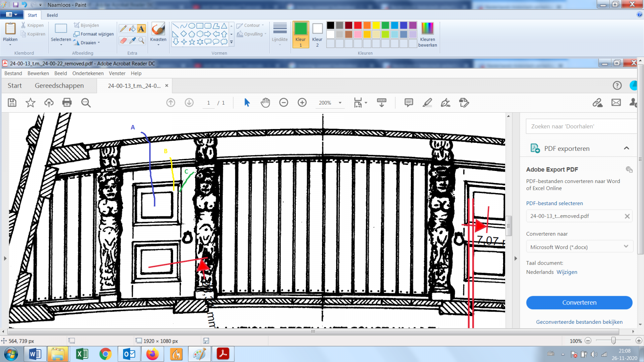Open Excel from the taskbar
The width and height of the screenshot is (644, 362).
[82, 354]
